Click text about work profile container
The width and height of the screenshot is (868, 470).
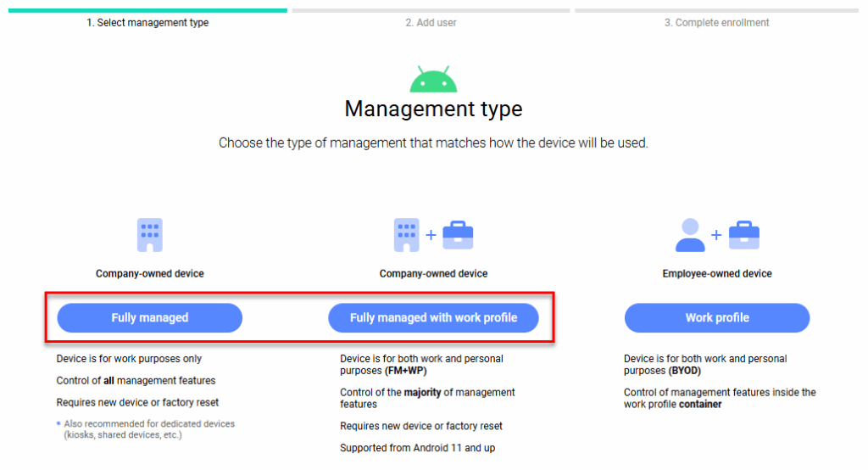pos(720,398)
